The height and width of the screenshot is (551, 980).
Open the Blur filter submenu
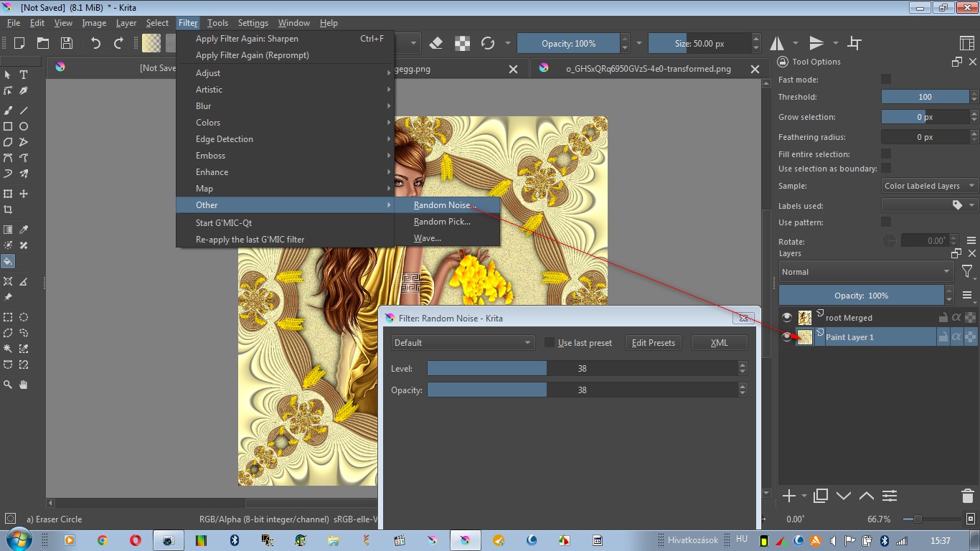pyautogui.click(x=286, y=106)
